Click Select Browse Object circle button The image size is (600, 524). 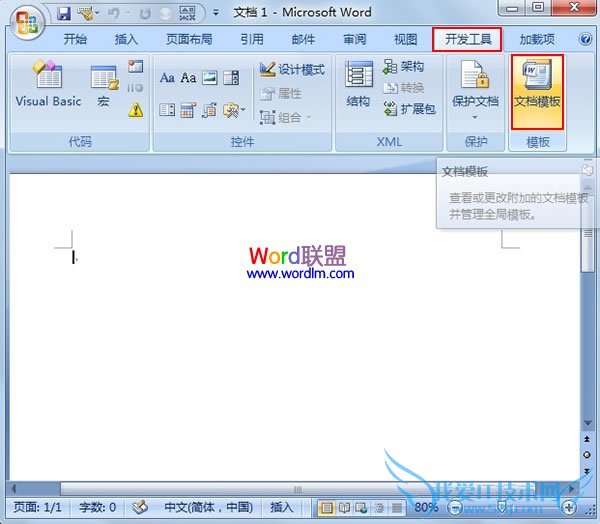(587, 455)
